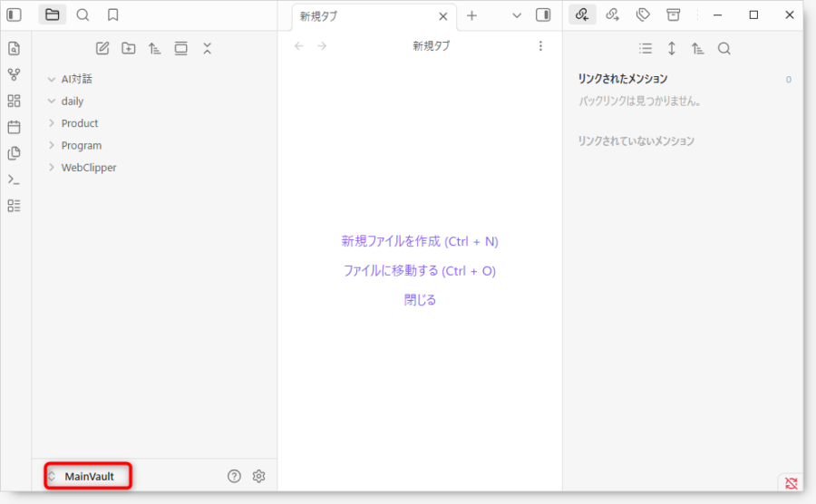
Task: Click the new note icon in file explorer
Action: point(102,48)
